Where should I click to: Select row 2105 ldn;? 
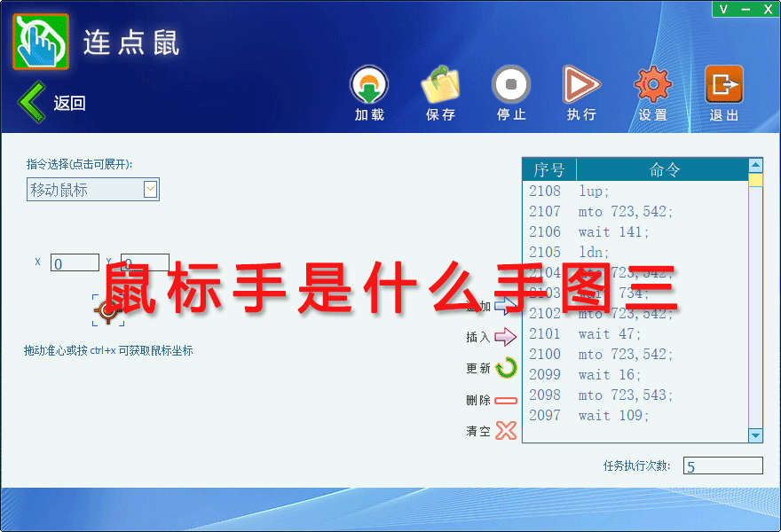(x=635, y=253)
